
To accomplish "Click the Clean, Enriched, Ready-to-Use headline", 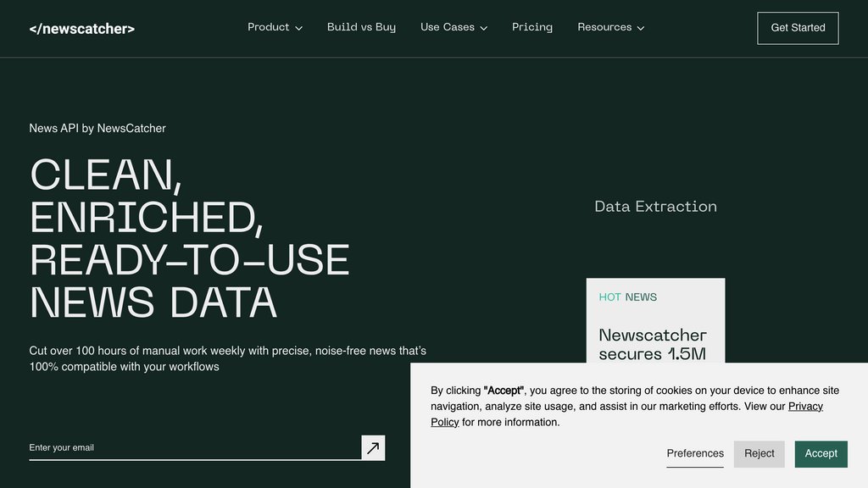I will 189,238.
